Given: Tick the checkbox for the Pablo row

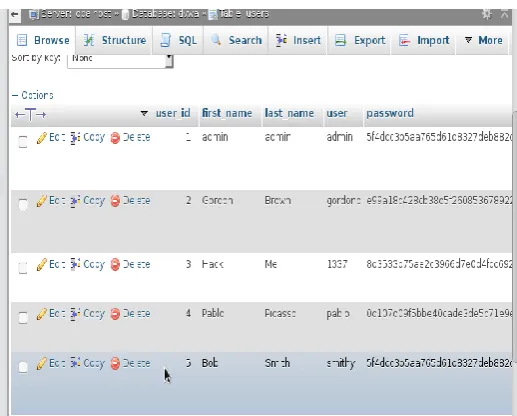Looking at the screenshot, I should coord(23,317).
